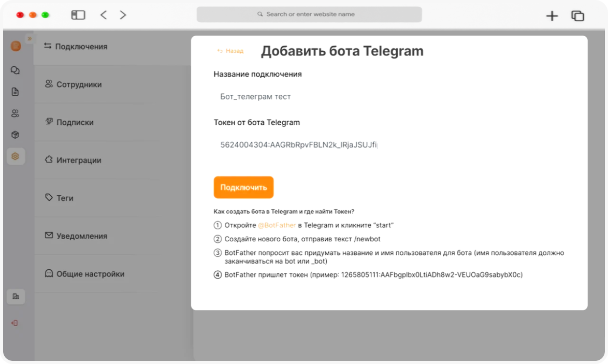The image size is (608, 364).
Task: Open the Теги menu item
Action: click(x=112, y=198)
